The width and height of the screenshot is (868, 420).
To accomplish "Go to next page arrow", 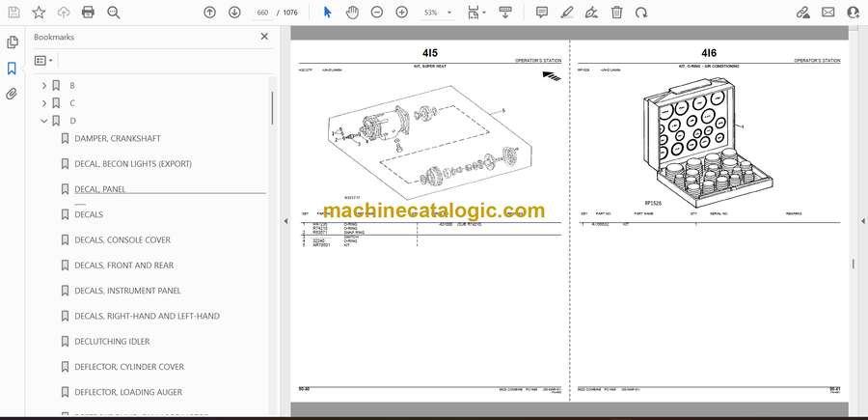I will 234,13.
